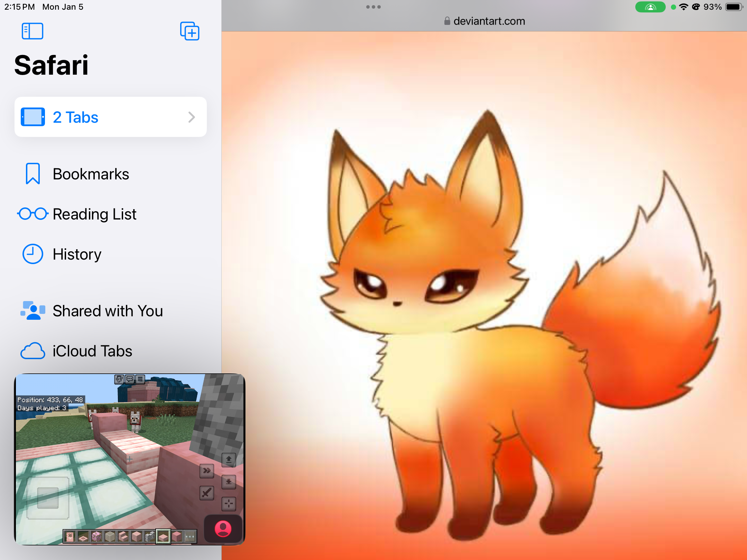Tap the red screen recording person button

pos(223,529)
